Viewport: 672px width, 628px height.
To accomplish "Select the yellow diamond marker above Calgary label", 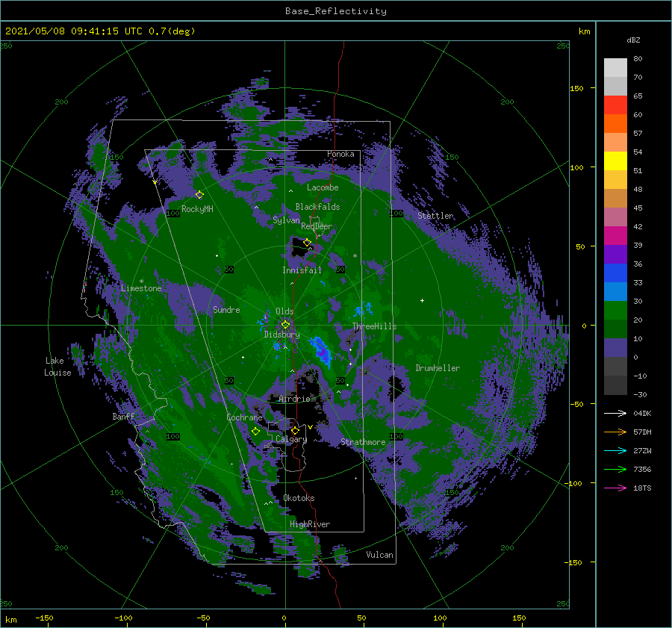I will point(295,430).
